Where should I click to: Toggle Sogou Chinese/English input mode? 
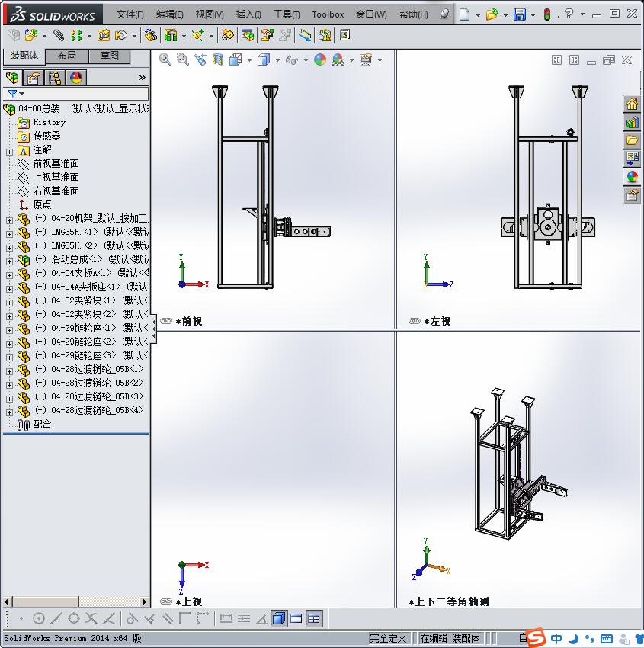point(556,639)
